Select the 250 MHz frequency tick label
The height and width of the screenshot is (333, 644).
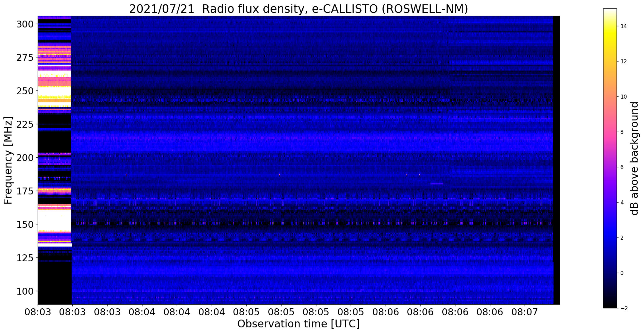point(25,91)
